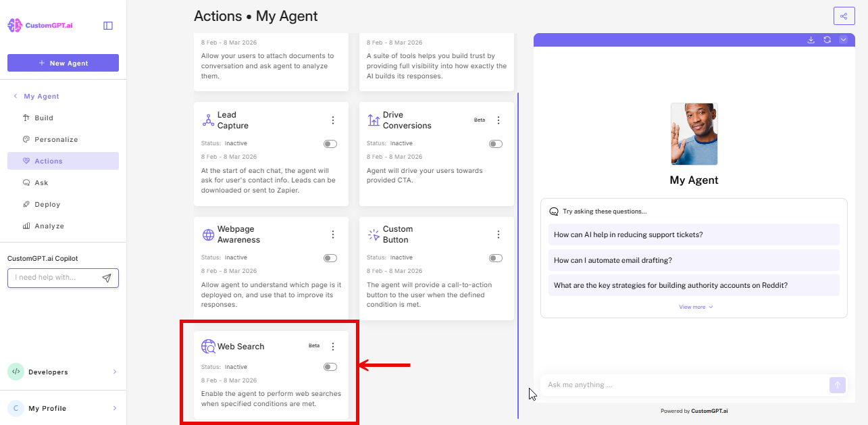This screenshot has width=868, height=425.
Task: Enable the Web Search action toggle
Action: (x=330, y=366)
